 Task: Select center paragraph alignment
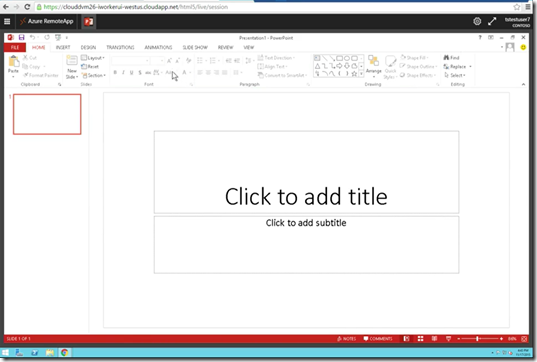208,72
